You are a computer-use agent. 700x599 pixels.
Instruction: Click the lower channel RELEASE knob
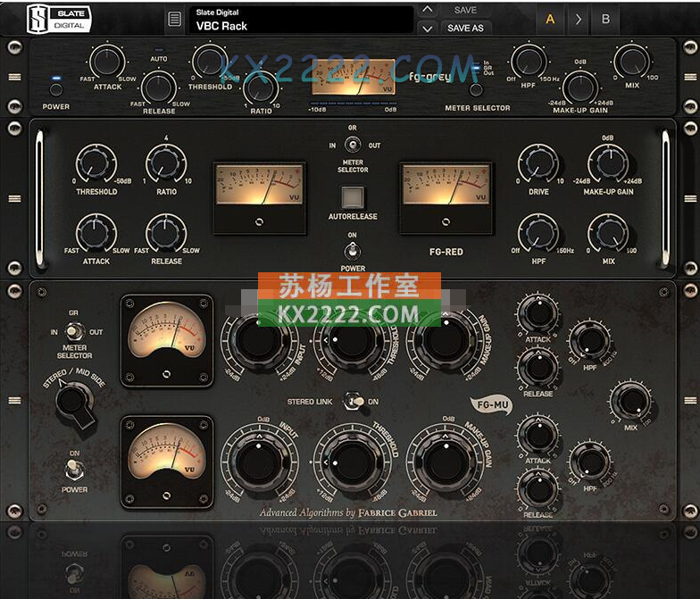pos(537,489)
